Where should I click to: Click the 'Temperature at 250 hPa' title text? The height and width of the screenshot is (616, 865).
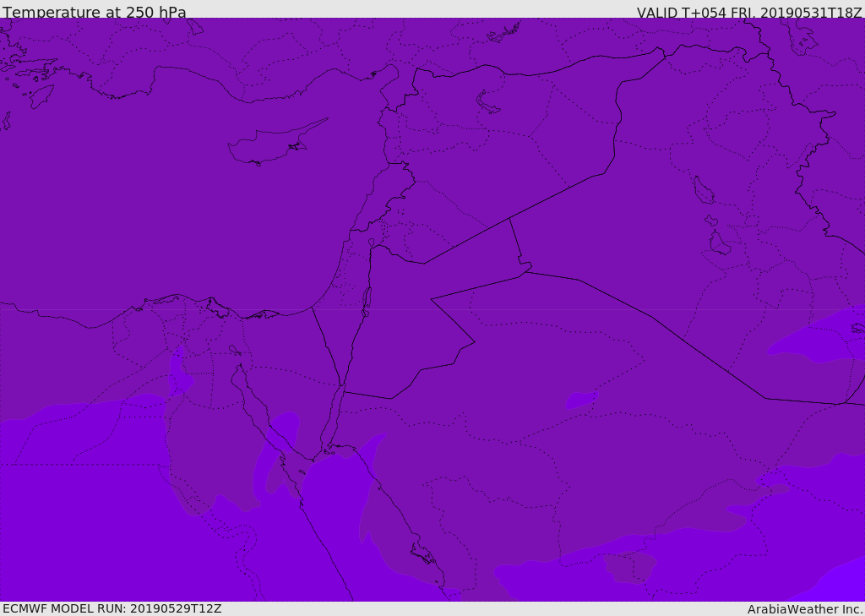pyautogui.click(x=95, y=12)
